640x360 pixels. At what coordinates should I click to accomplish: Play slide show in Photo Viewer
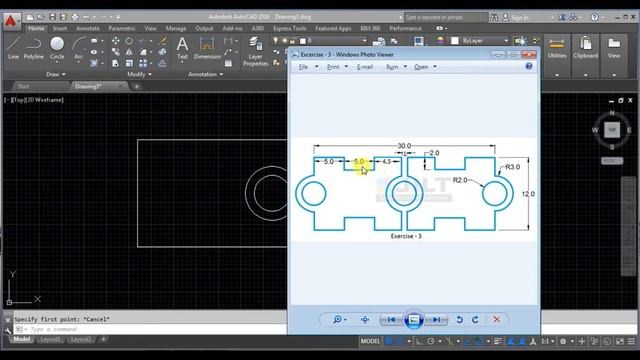click(413, 320)
